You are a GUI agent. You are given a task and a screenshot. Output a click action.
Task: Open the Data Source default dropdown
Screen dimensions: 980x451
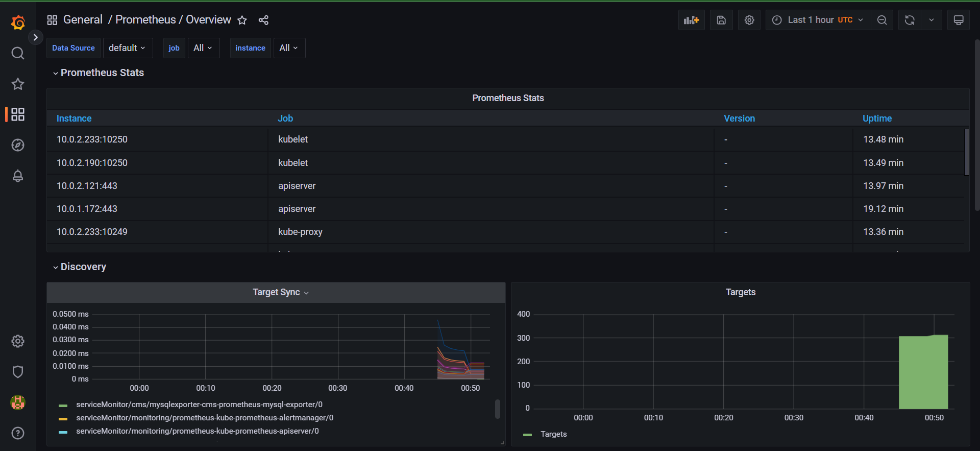click(128, 48)
